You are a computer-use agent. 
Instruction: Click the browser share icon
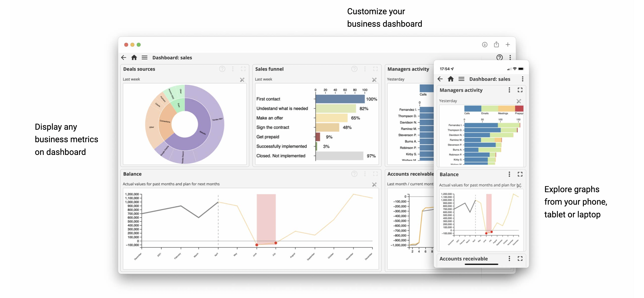tap(496, 44)
